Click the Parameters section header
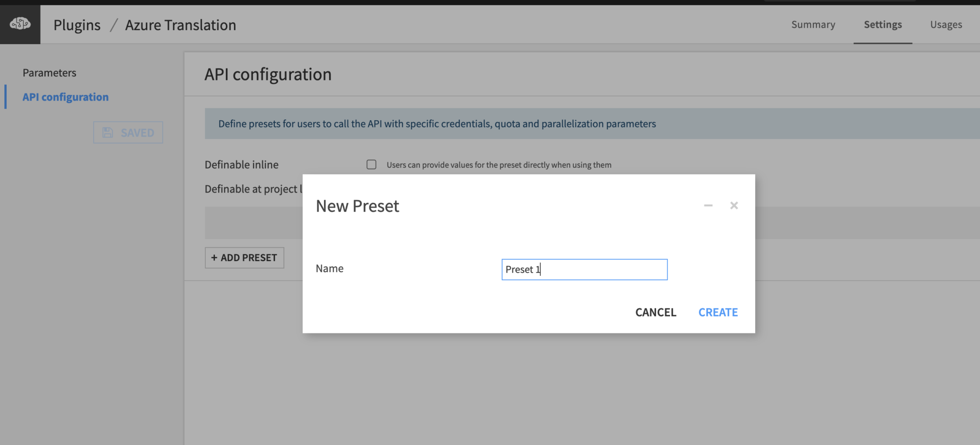 coord(49,72)
